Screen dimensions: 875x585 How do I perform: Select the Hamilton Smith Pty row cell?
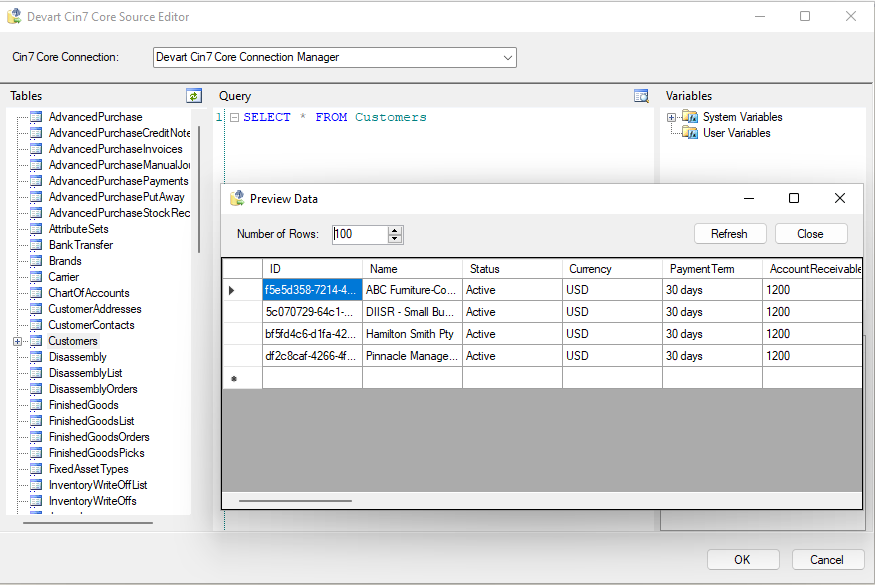point(412,334)
